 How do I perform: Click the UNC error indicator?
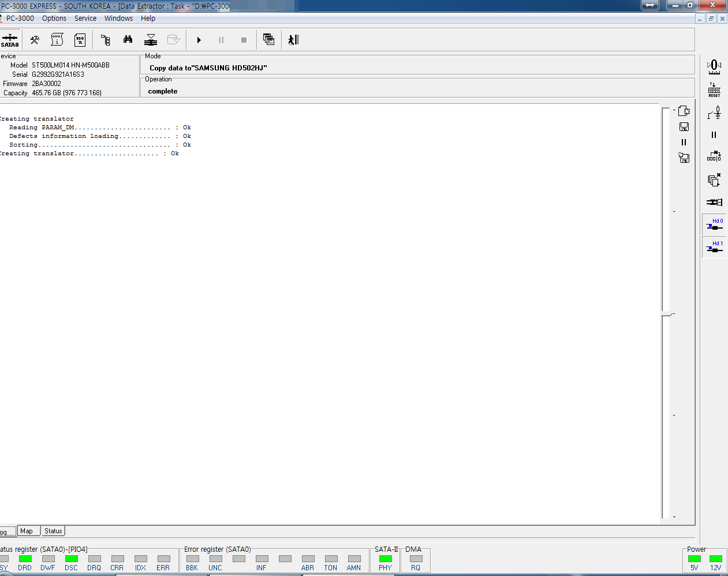pyautogui.click(x=215, y=559)
